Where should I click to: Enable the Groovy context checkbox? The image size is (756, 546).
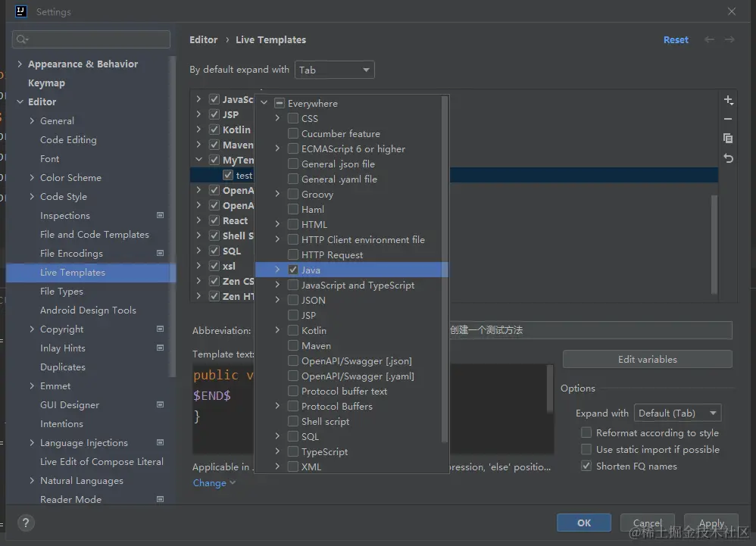292,194
